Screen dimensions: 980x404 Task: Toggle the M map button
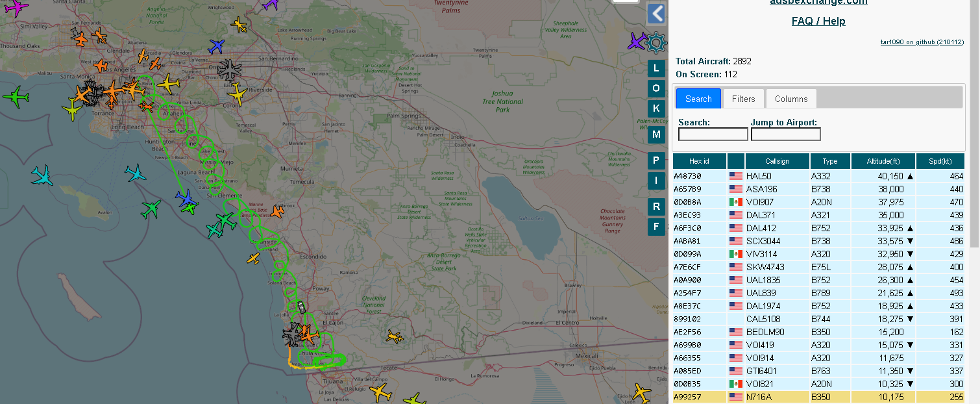coord(656,134)
